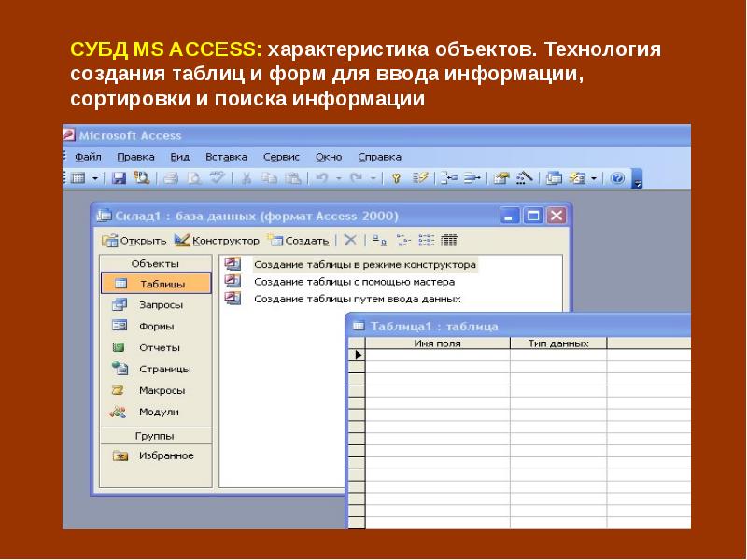
Task: Open the New Object dropdown arrow
Action: tap(594, 178)
